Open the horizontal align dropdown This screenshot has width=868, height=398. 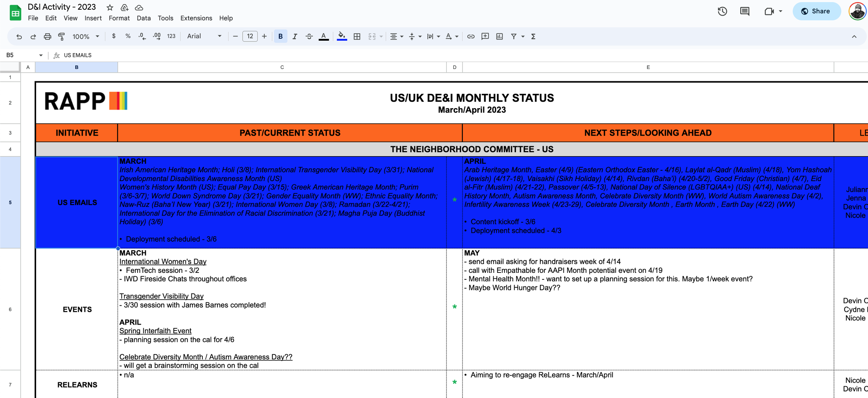396,36
